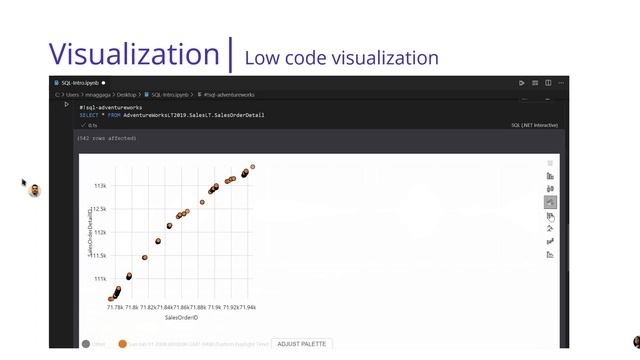The image size is (640, 360).
Task: Click the SalesOrderID x-axis label
Action: [x=181, y=318]
